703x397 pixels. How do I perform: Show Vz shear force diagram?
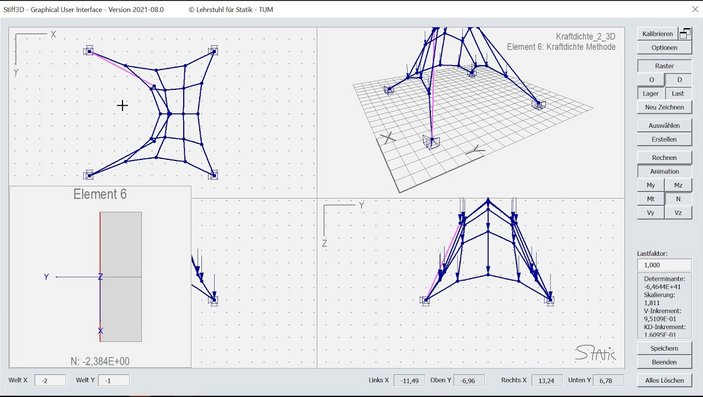678,213
